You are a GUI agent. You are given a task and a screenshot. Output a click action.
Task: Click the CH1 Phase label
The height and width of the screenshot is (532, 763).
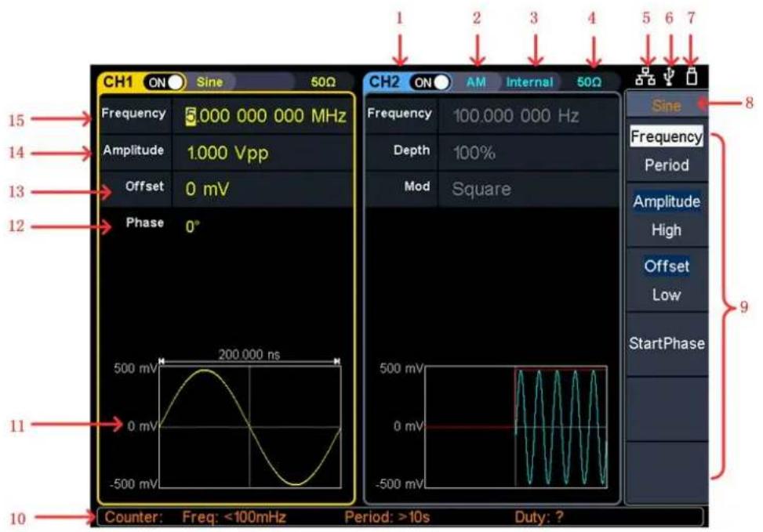(x=144, y=223)
